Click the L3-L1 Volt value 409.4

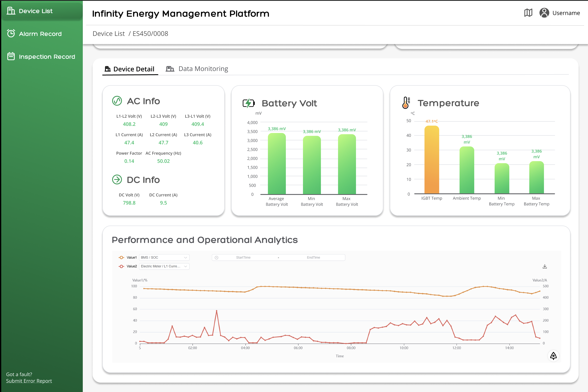coord(197,124)
